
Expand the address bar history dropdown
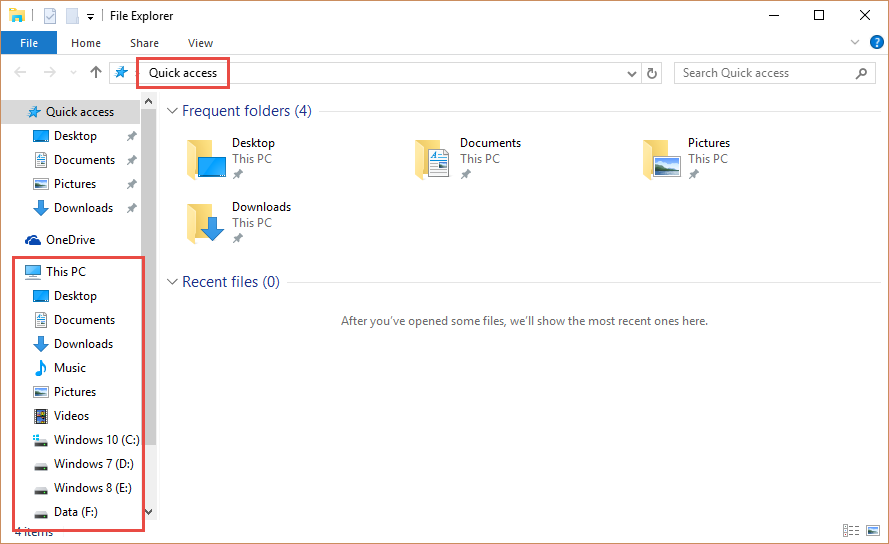point(632,73)
